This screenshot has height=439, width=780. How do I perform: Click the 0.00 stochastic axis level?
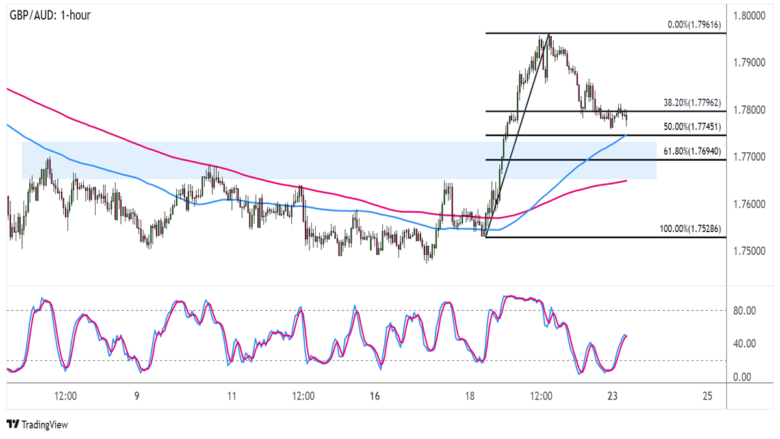[743, 377]
